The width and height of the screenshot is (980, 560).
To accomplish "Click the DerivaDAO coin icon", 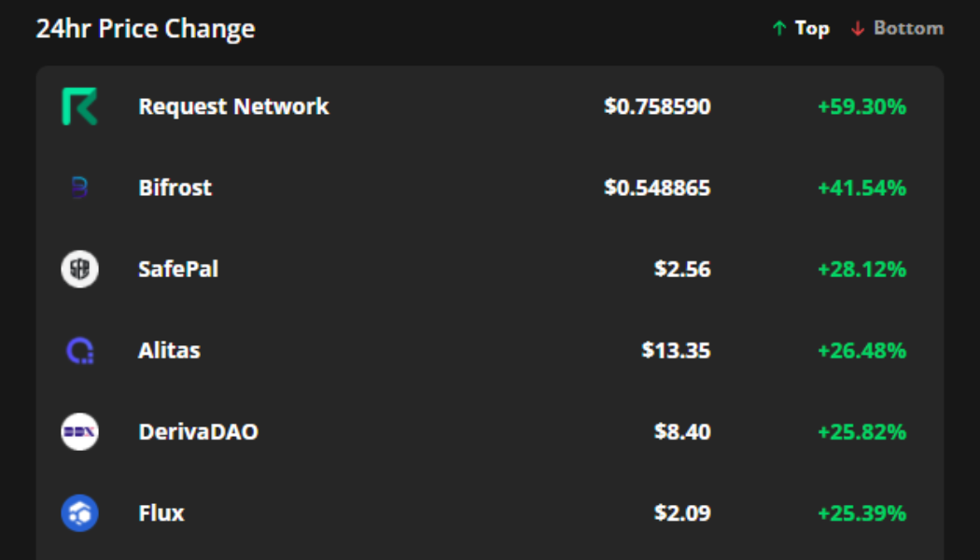I will point(80,430).
